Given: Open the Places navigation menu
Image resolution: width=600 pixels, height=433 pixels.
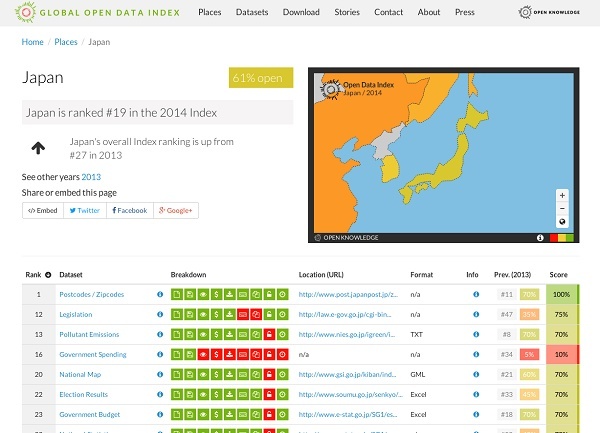Looking at the screenshot, I should tap(210, 13).
